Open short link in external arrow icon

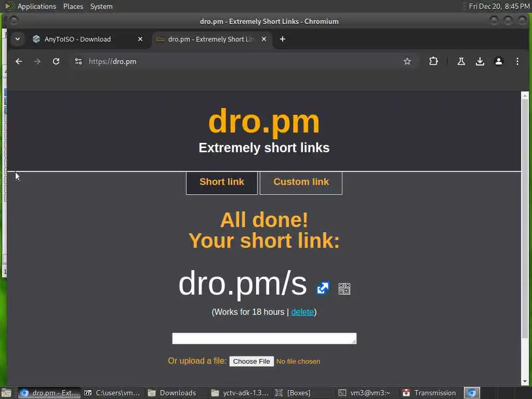323,288
